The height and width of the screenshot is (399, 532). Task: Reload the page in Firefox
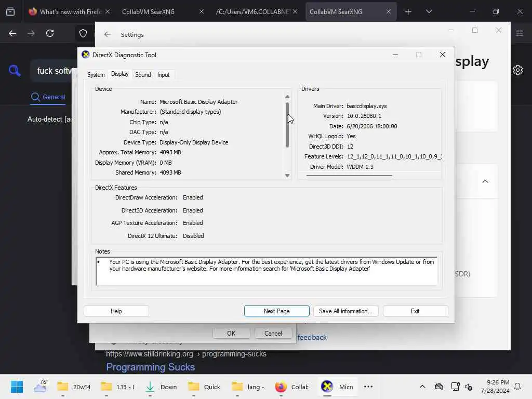tap(50, 33)
